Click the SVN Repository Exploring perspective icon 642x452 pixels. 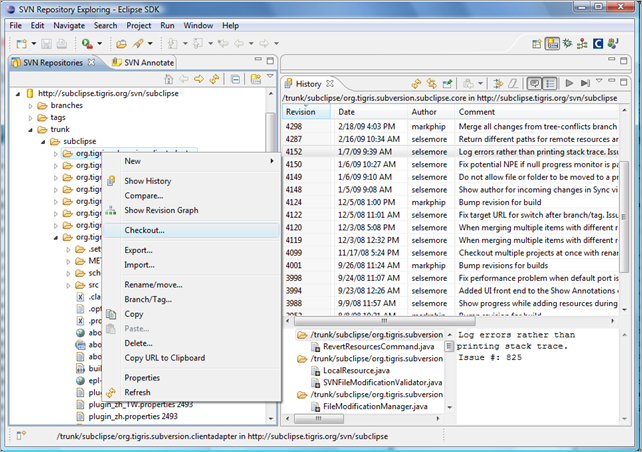(552, 44)
